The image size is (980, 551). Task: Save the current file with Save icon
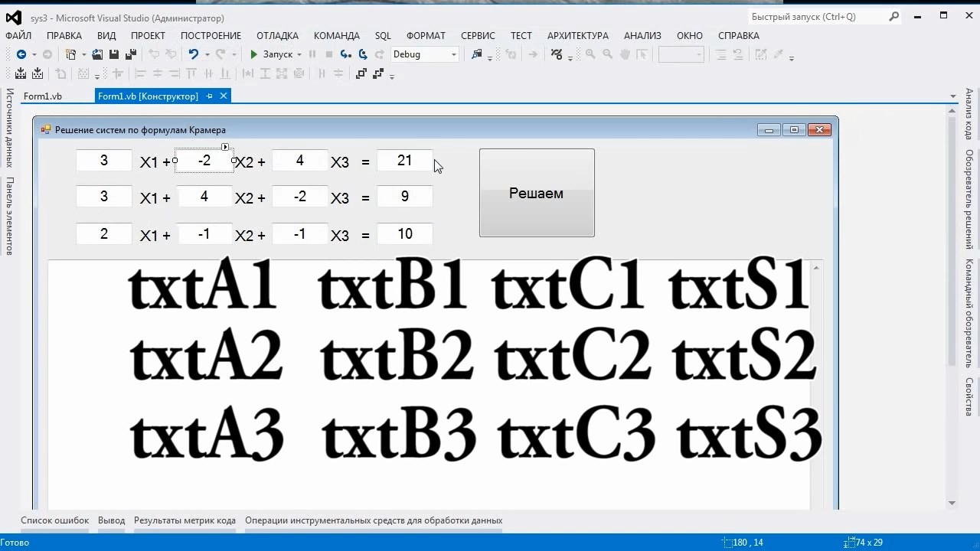114,54
